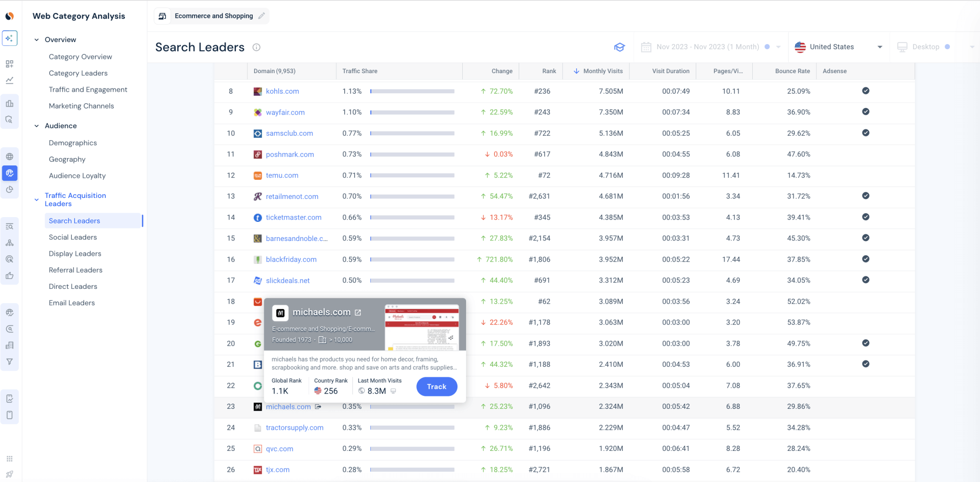Open the benchmarking bar chart icon
The width and height of the screenshot is (980, 482).
[x=10, y=103]
